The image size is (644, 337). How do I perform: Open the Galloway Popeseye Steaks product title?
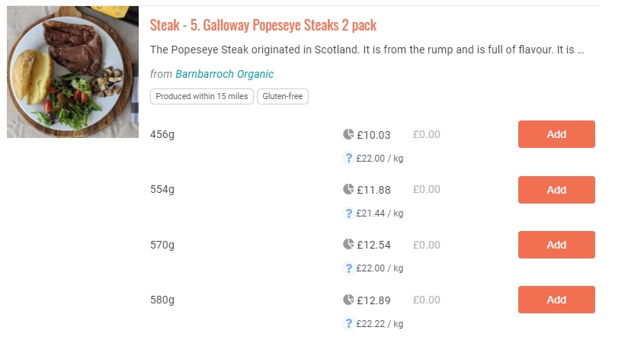263,25
